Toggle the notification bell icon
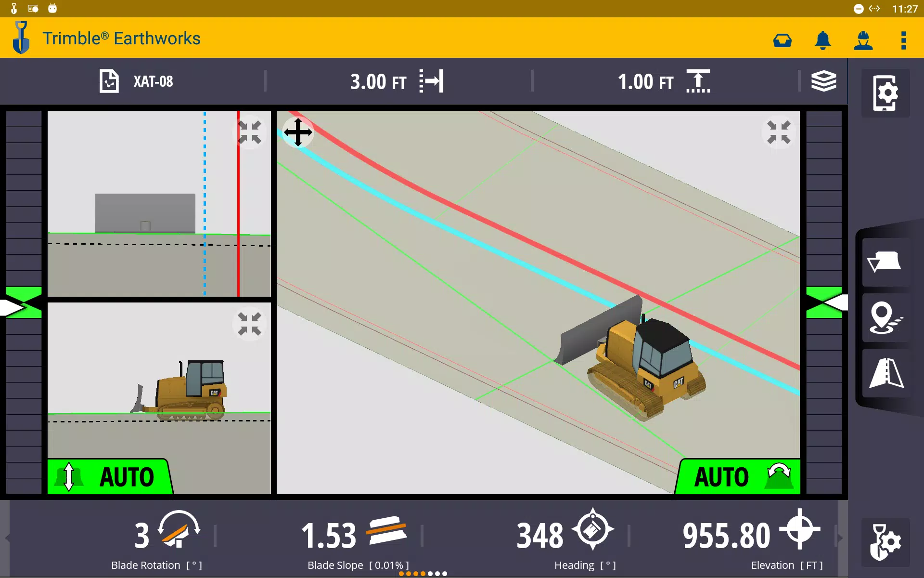924x578 pixels. pos(823,40)
